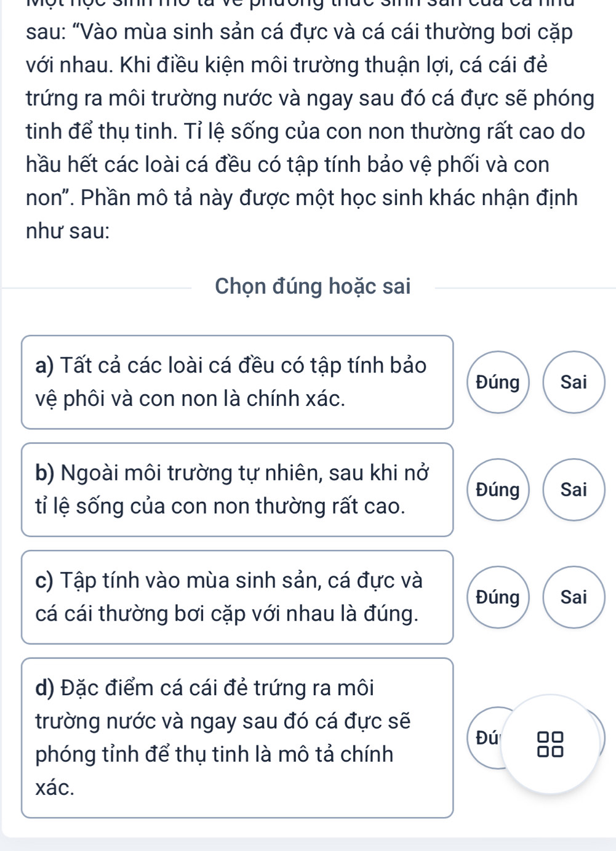Screen dimensions: 616x851
Task: Select Sai for statement a
Action: [x=574, y=382]
